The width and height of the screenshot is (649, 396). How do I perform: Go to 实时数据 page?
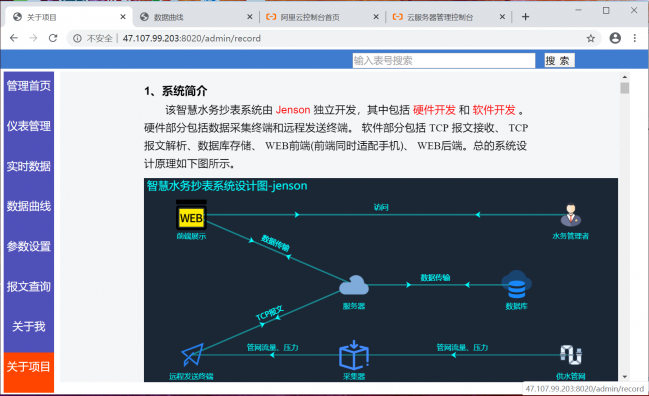[29, 166]
